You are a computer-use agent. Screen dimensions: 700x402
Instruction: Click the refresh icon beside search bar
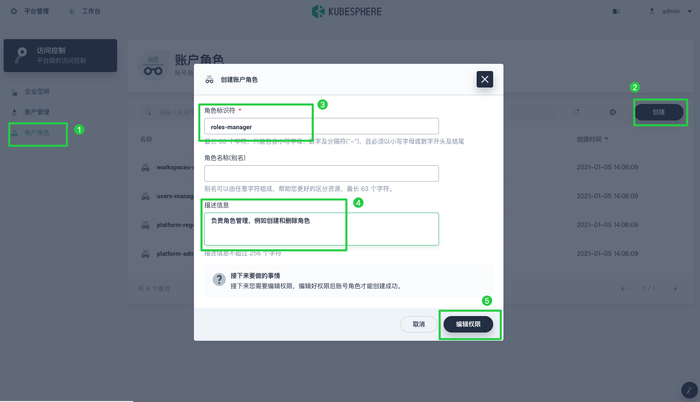[x=577, y=112]
